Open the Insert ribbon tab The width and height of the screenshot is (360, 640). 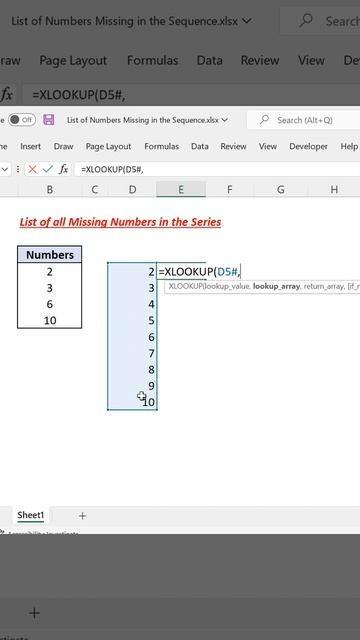tap(31, 146)
